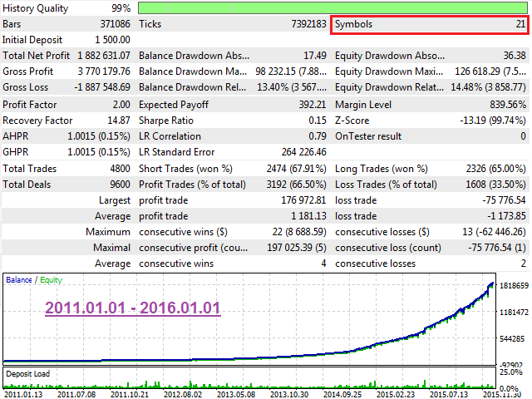The width and height of the screenshot is (532, 399).
Task: Click the 2015.02.23 date axis label
Action: pyautogui.click(x=396, y=395)
